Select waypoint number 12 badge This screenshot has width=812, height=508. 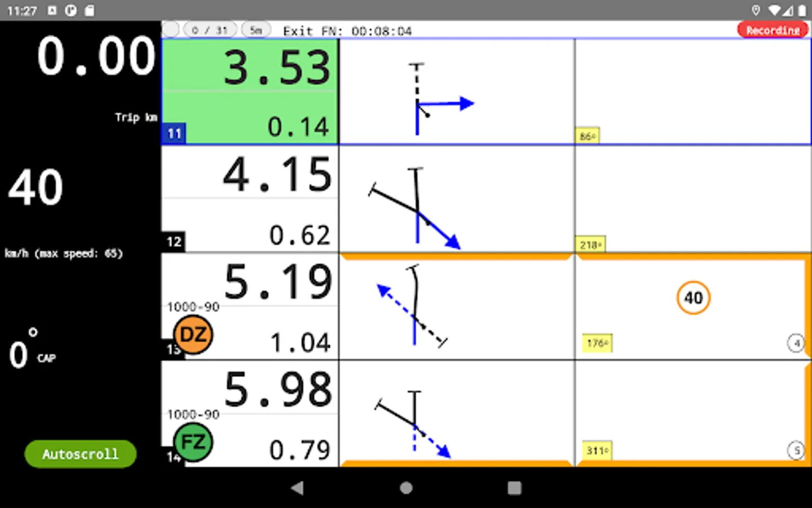174,242
